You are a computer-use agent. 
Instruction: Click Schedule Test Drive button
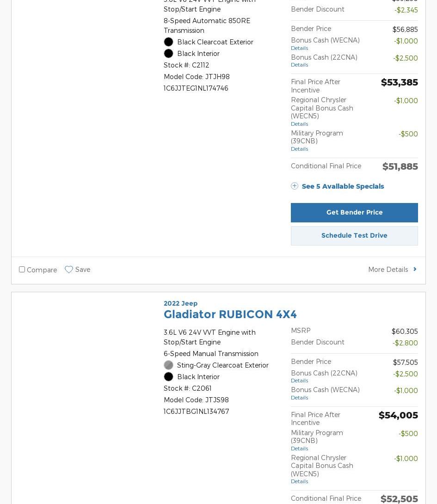354,235
